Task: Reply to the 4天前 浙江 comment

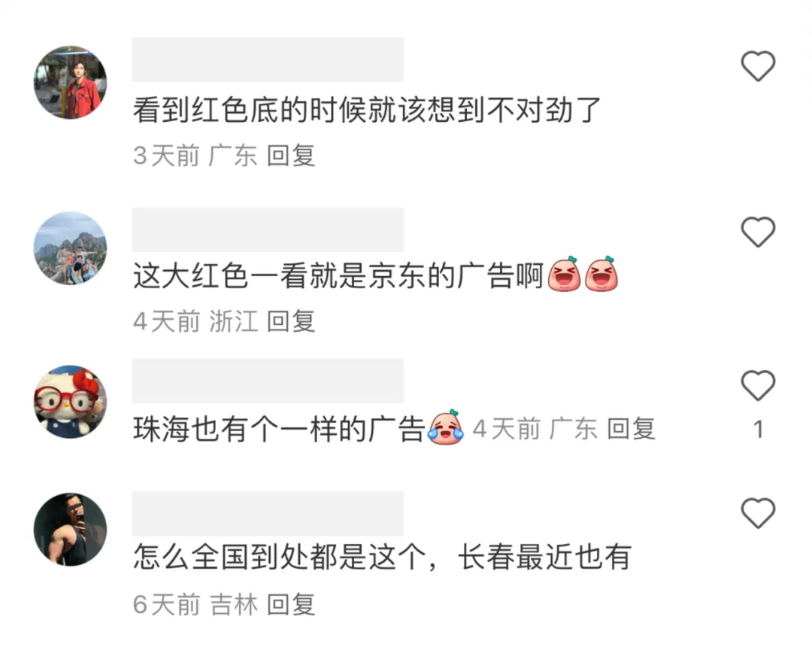Action: [x=290, y=321]
